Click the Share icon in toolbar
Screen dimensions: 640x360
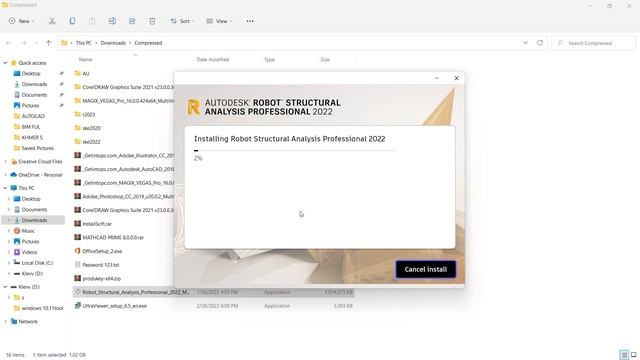coord(132,21)
